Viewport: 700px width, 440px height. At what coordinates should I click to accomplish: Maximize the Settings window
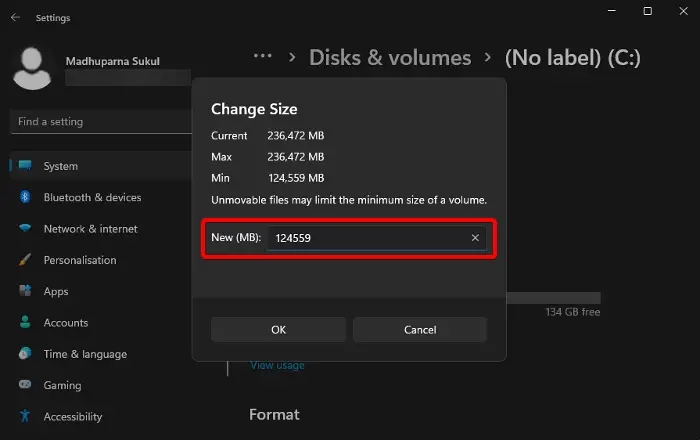click(647, 11)
